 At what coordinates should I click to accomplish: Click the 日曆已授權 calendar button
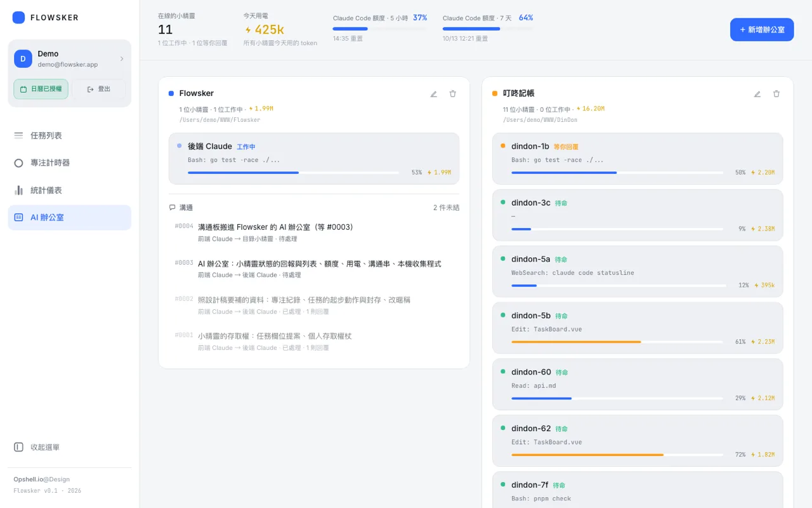pos(41,89)
